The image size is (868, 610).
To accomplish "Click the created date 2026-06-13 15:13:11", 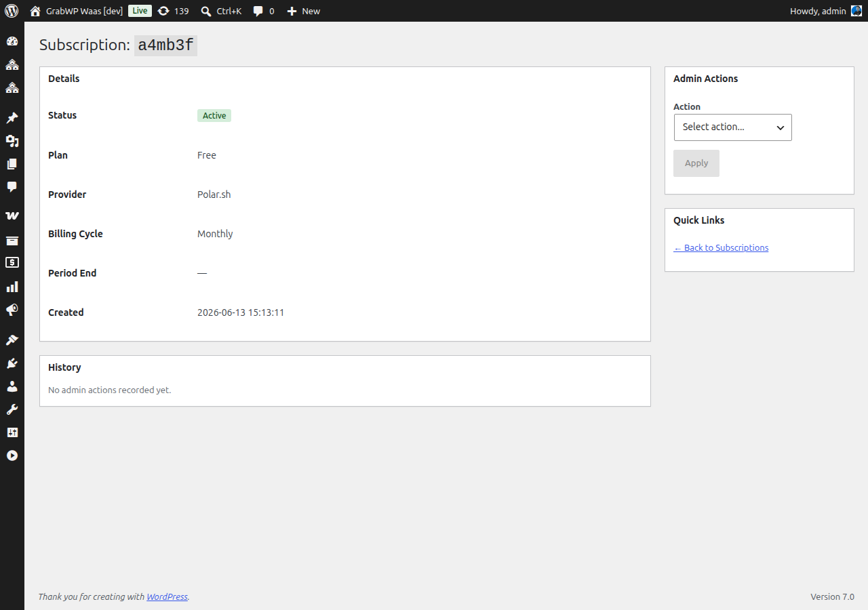I will (x=241, y=312).
